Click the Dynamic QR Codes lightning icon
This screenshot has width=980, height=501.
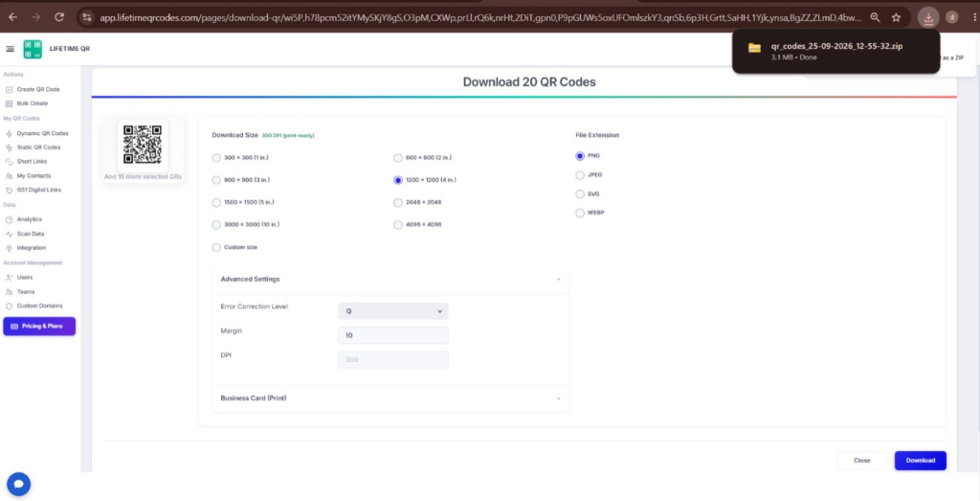9,134
